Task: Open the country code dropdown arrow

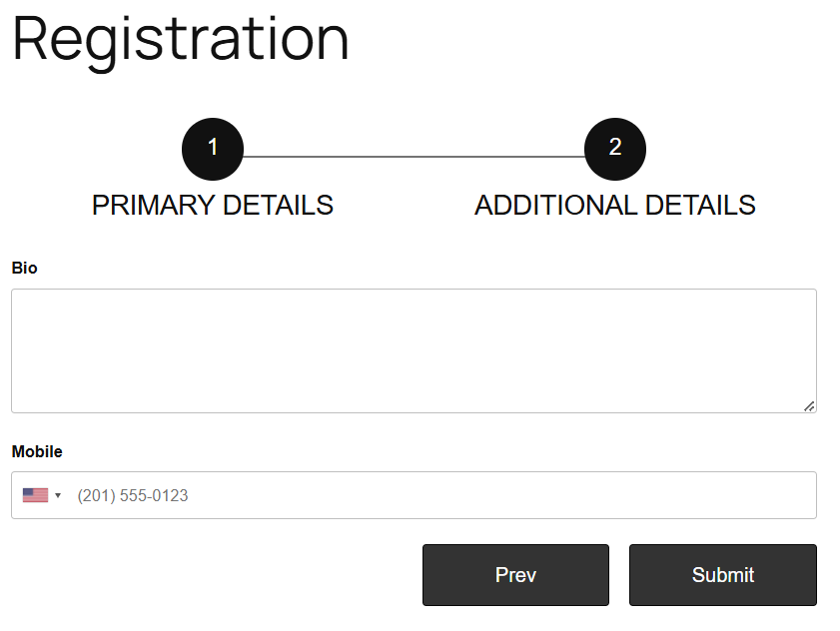Action: tap(58, 496)
